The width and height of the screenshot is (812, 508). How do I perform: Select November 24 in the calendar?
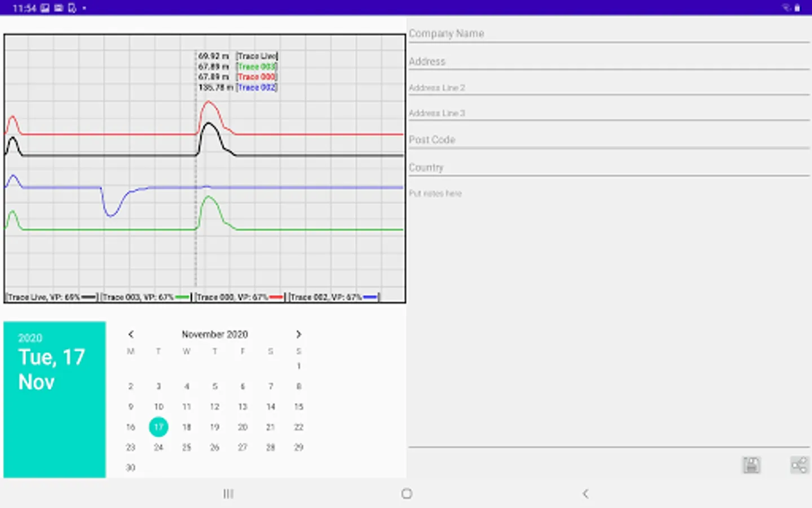[158, 447]
